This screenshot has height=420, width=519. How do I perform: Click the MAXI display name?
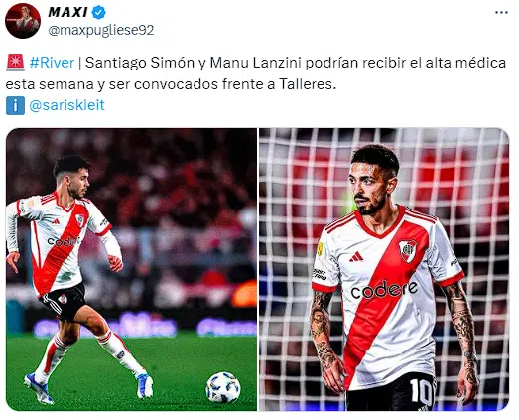click(x=67, y=12)
